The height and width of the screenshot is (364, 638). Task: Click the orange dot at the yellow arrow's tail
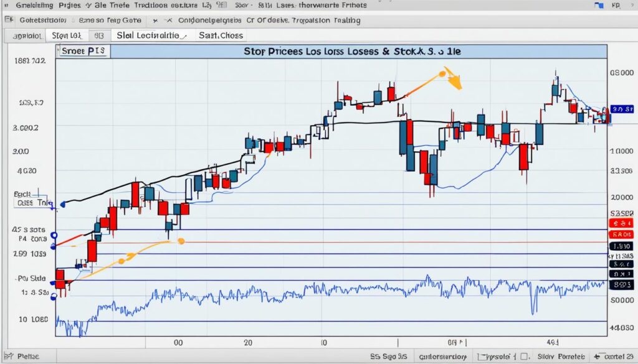click(x=442, y=74)
